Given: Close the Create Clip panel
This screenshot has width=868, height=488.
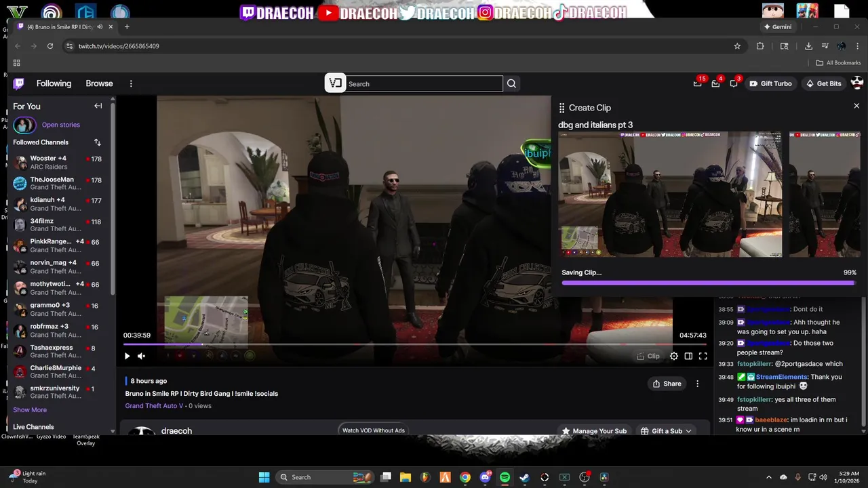Looking at the screenshot, I should (x=856, y=106).
